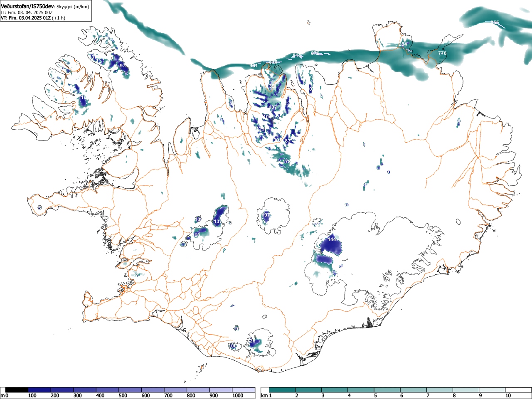Click the '8' tick label in km legend

pos(453,396)
